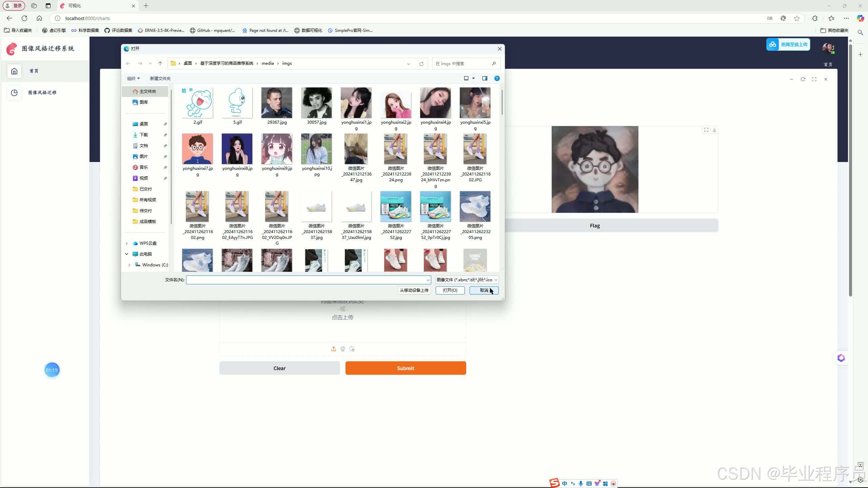Select the yonghuxinxi7.jpg thumbnail
This screenshot has width=868, height=488.
(197, 149)
